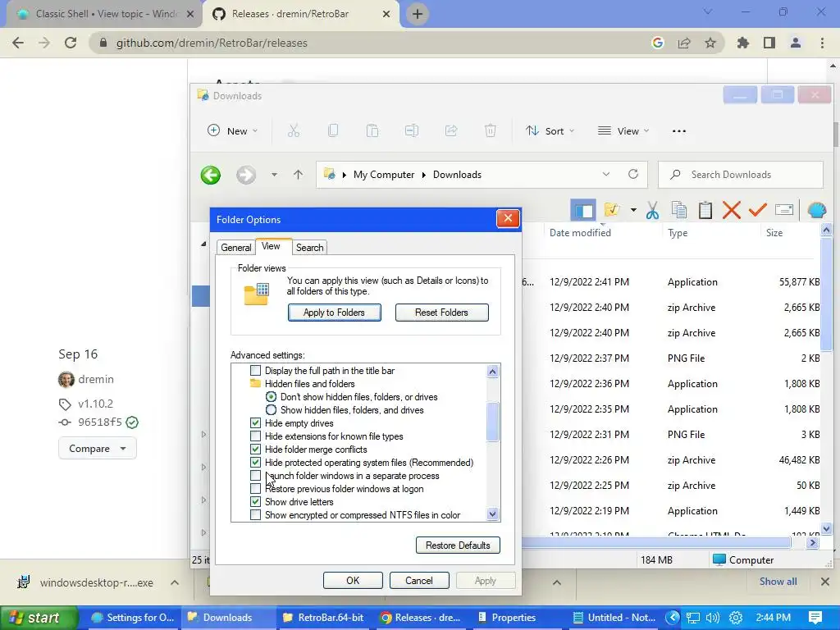Click the red X delete icon

pos(731,210)
